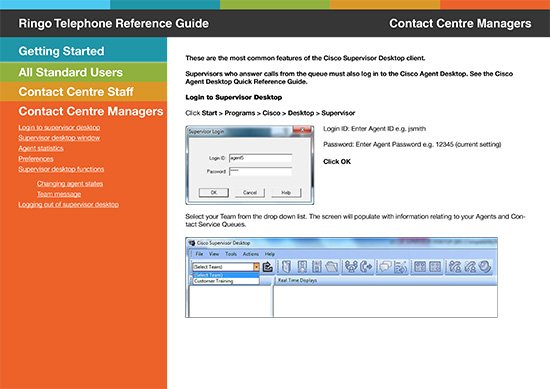Close the Supervisor Login dialog
This screenshot has width=550, height=389.
point(302,131)
